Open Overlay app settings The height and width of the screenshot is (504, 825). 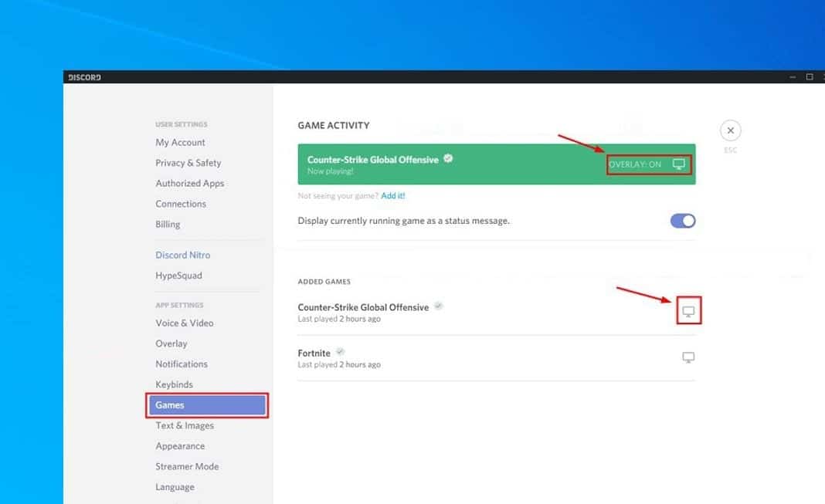tap(171, 343)
